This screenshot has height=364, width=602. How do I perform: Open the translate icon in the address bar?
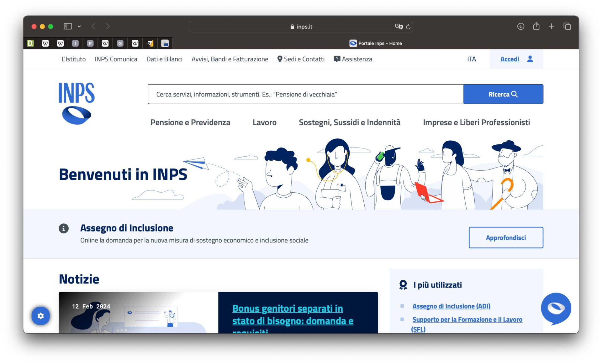pyautogui.click(x=399, y=27)
